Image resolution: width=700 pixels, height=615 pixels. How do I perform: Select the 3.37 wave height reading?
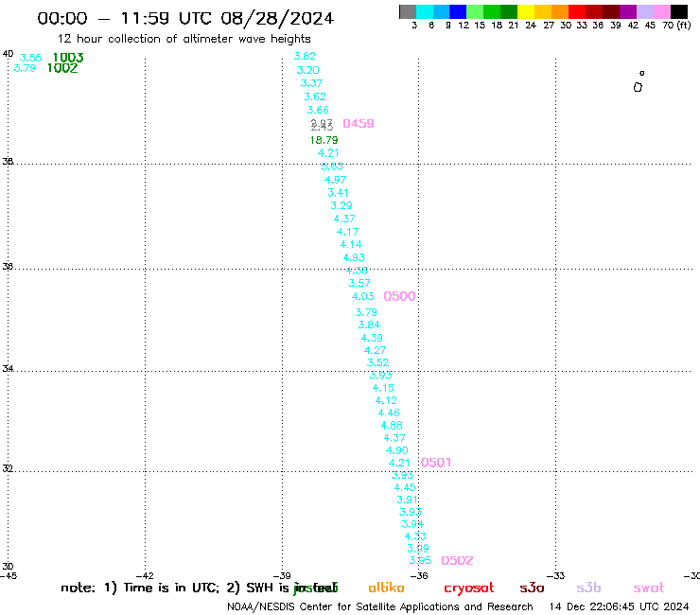[x=311, y=83]
